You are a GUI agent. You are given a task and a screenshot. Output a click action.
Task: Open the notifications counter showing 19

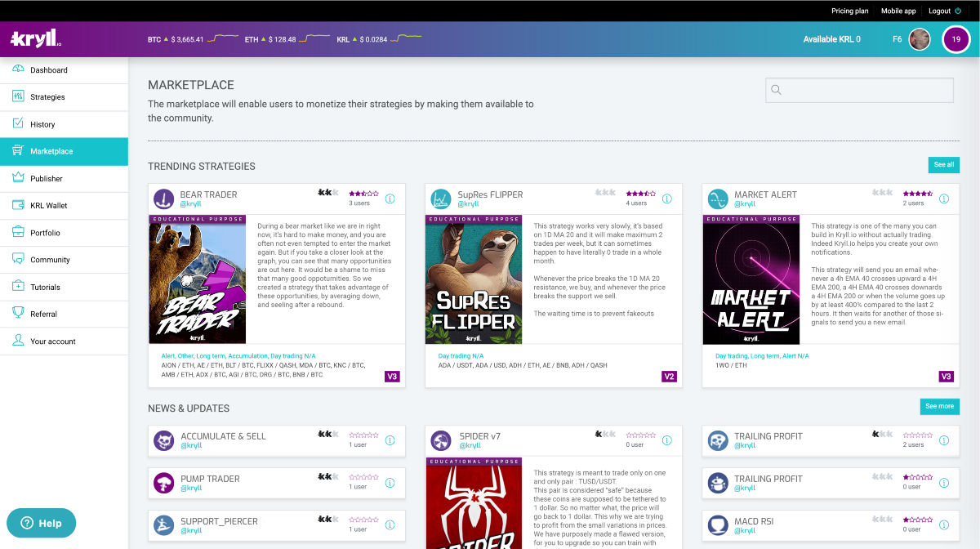point(955,39)
